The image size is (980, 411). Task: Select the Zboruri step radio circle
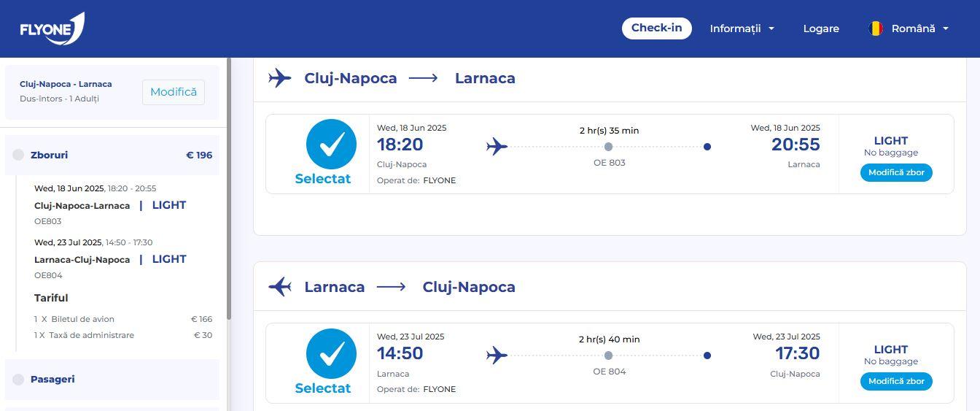18,155
